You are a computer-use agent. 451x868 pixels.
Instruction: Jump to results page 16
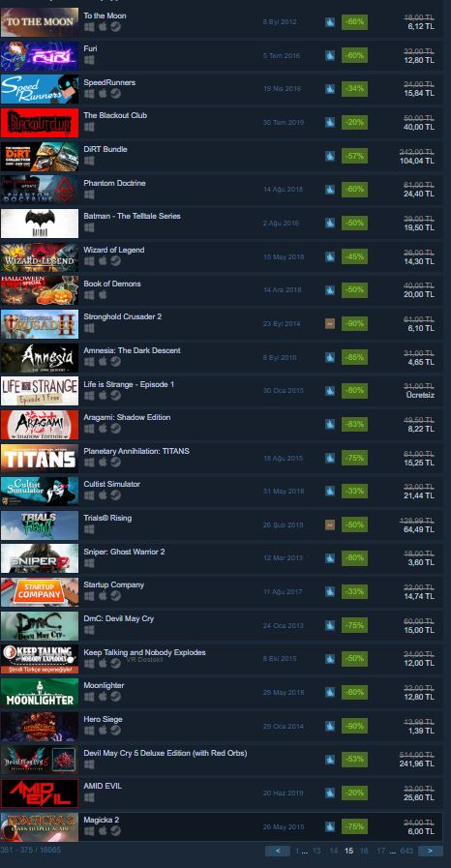click(364, 851)
